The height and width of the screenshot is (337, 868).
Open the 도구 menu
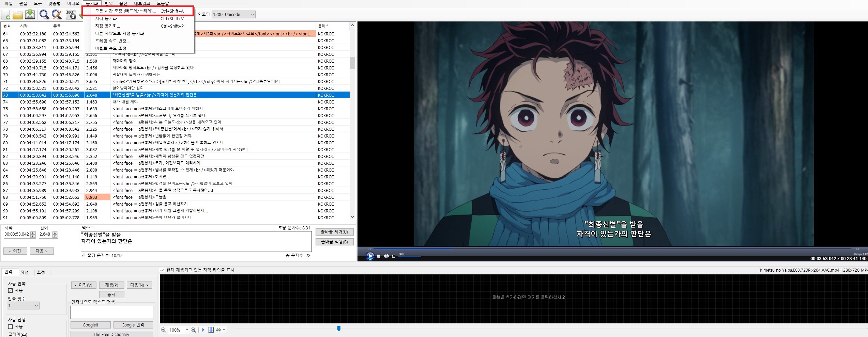pyautogui.click(x=38, y=3)
